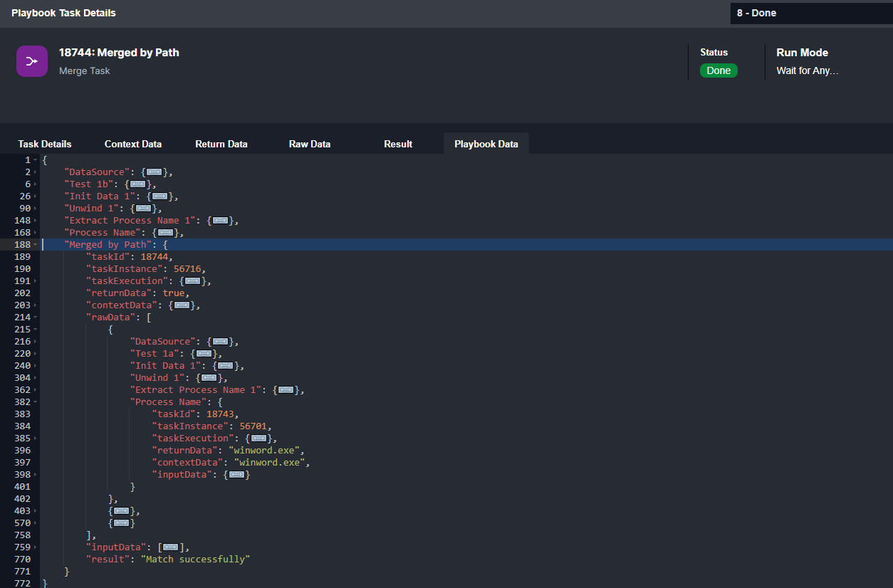893x588 pixels.
Task: Click folded placeholder on line 362 Extract Process Name 1
Action: pyautogui.click(x=286, y=390)
